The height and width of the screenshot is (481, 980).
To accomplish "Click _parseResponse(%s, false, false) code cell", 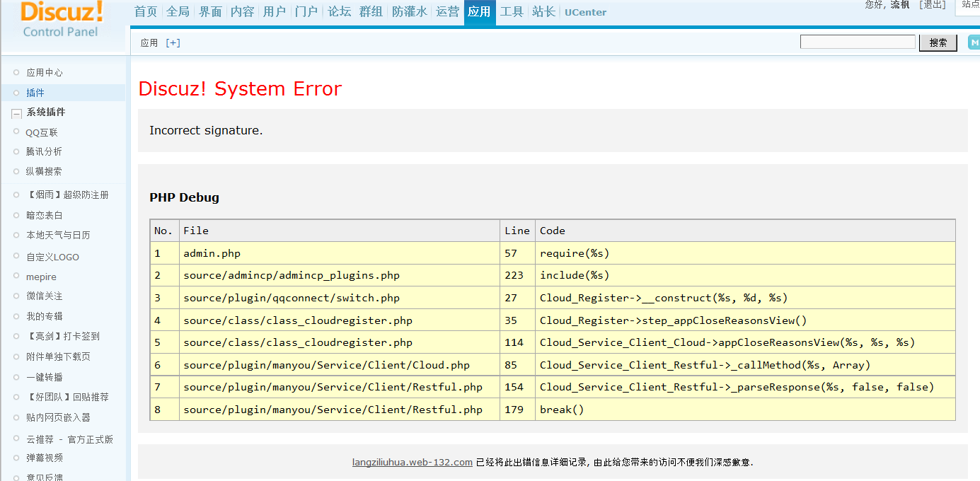I will 745,387.
